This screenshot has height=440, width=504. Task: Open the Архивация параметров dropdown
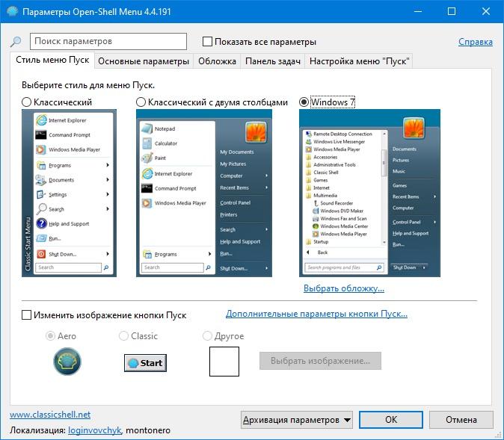coord(297,420)
